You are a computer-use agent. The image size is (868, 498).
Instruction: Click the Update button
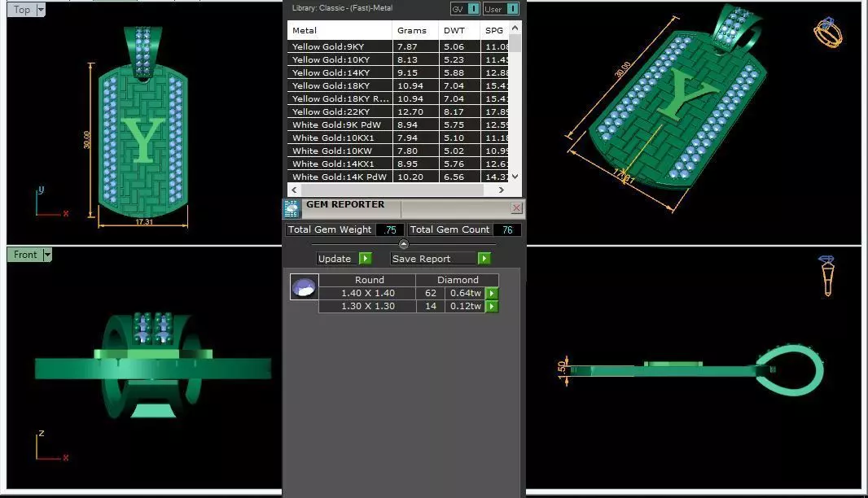click(335, 259)
